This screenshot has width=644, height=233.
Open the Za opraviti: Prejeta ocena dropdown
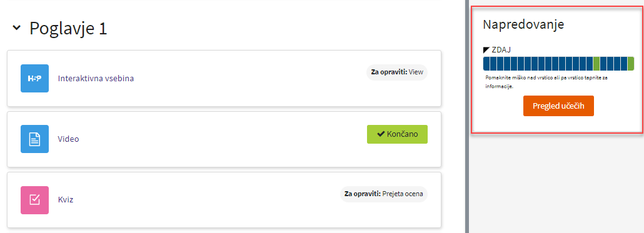point(384,194)
